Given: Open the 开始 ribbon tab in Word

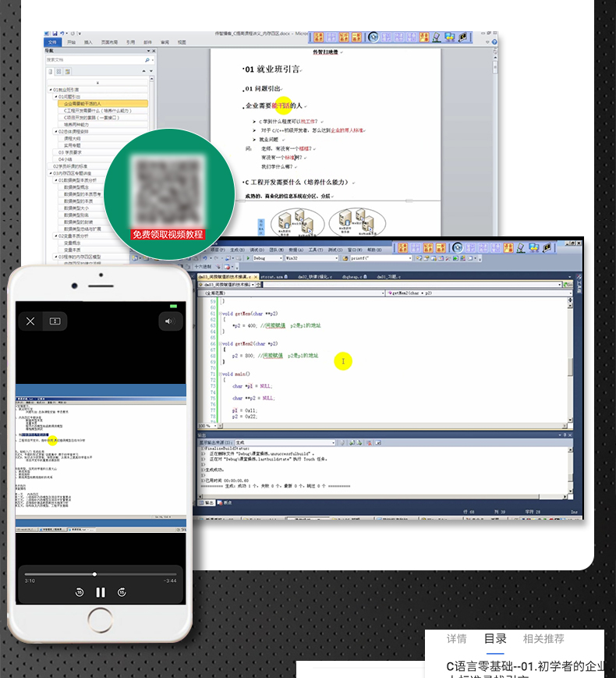Looking at the screenshot, I should 71,42.
